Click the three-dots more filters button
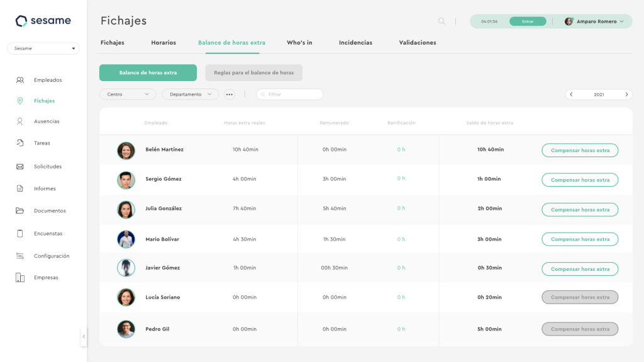 [x=229, y=94]
